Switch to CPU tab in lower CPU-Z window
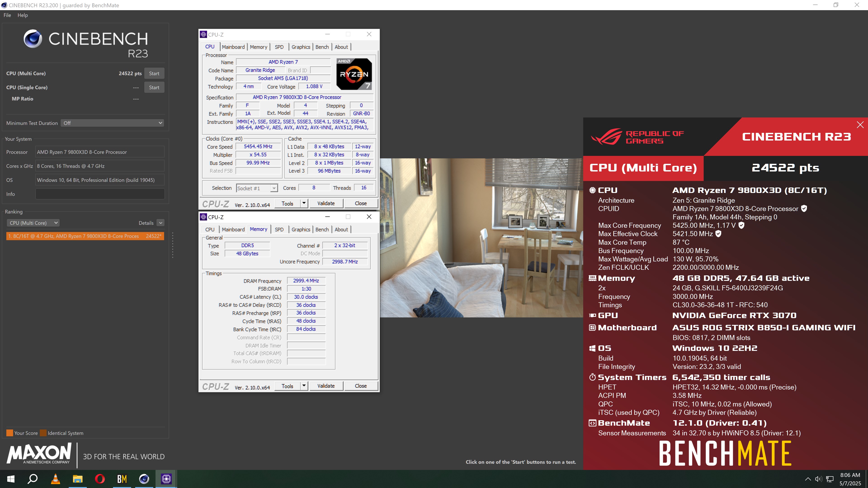868x488 pixels. click(x=210, y=229)
